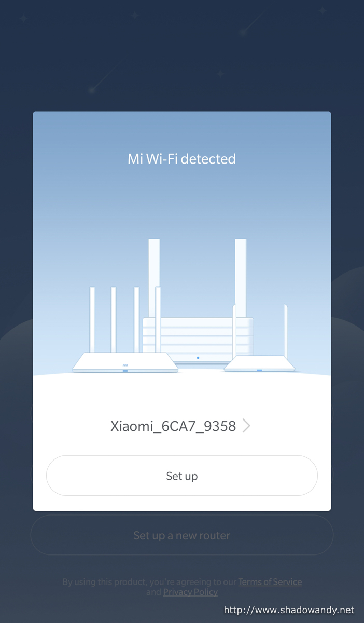Tap the Mi logo on the left router

(125, 365)
